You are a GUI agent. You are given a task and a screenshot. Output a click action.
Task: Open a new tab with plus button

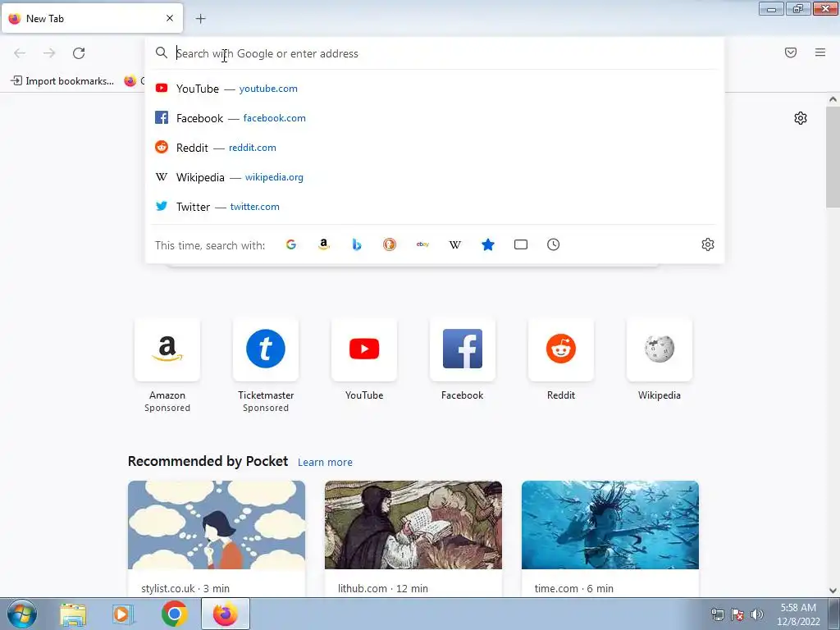click(201, 19)
